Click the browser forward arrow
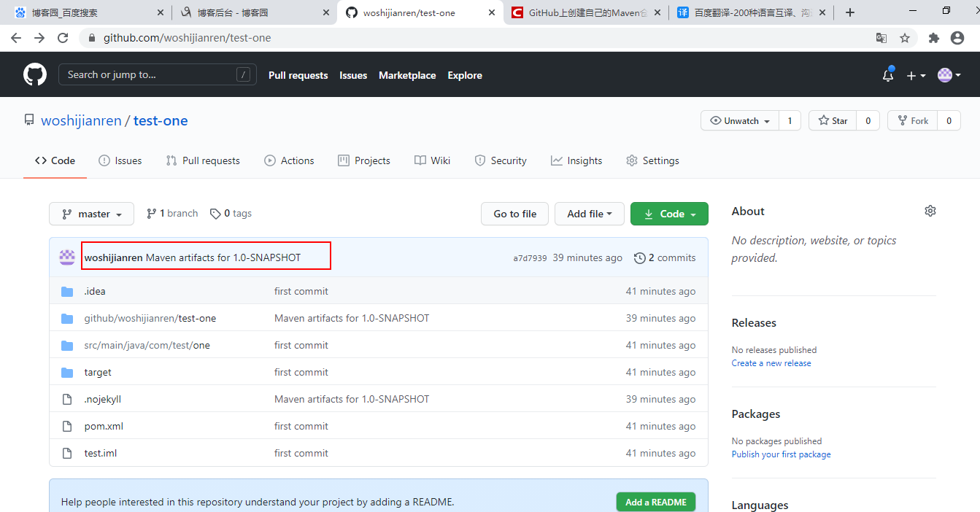The image size is (980, 512). coord(39,38)
